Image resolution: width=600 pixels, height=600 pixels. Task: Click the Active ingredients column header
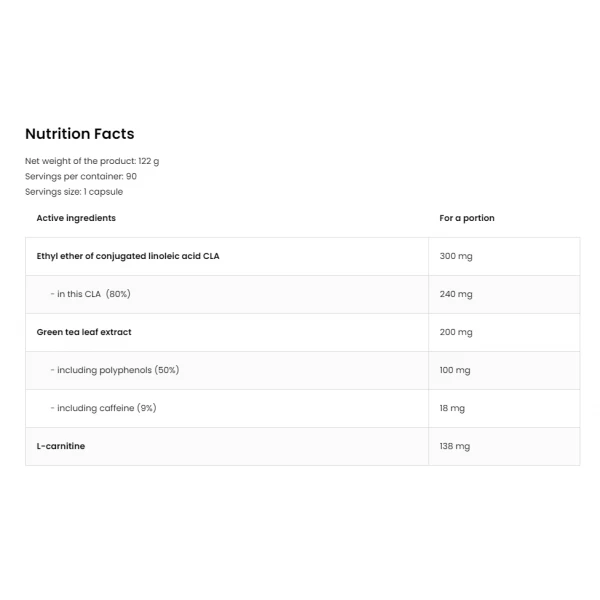point(76,218)
